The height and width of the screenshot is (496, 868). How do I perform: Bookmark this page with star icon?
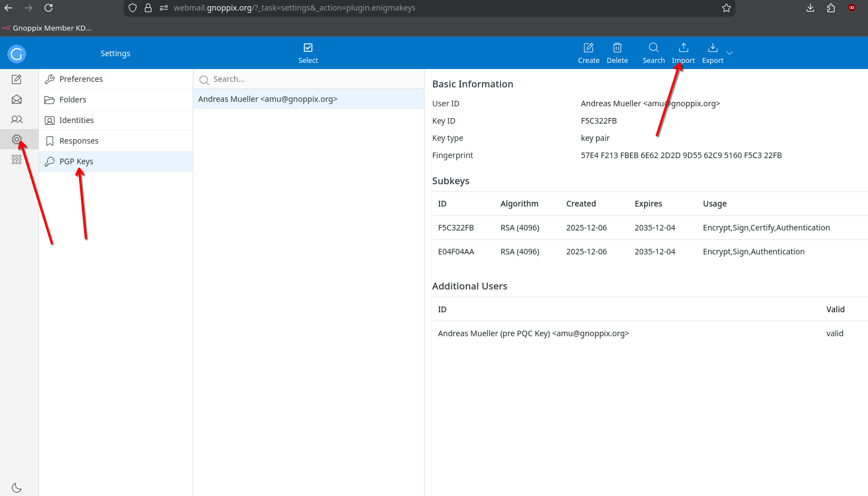[726, 8]
